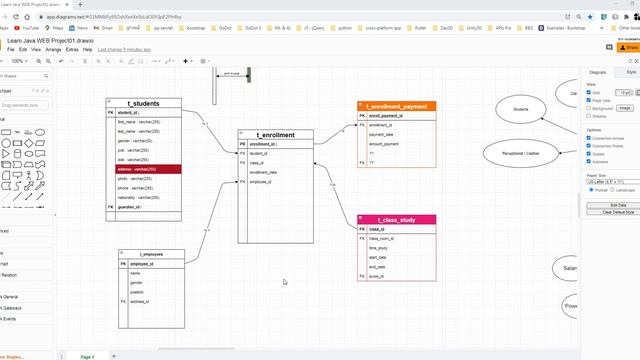Click the shadow rectangle toolbar icon
This screenshot has height=360, width=640.
pos(140,61)
